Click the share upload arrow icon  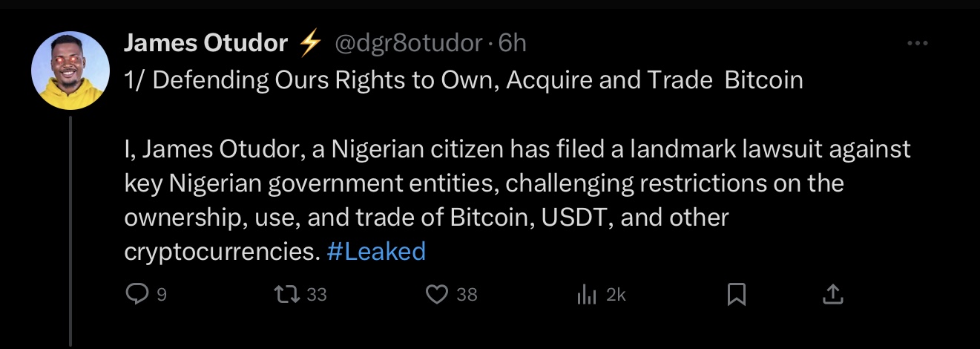pos(833,296)
